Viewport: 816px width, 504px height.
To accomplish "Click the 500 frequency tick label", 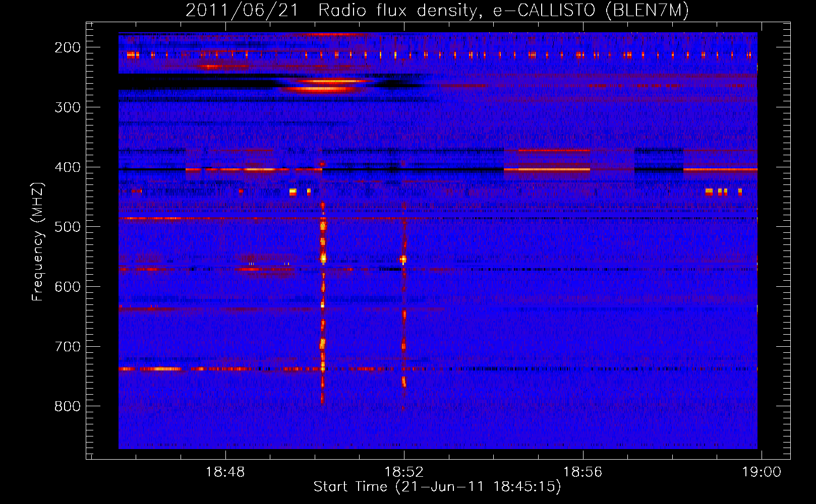I will click(68, 227).
